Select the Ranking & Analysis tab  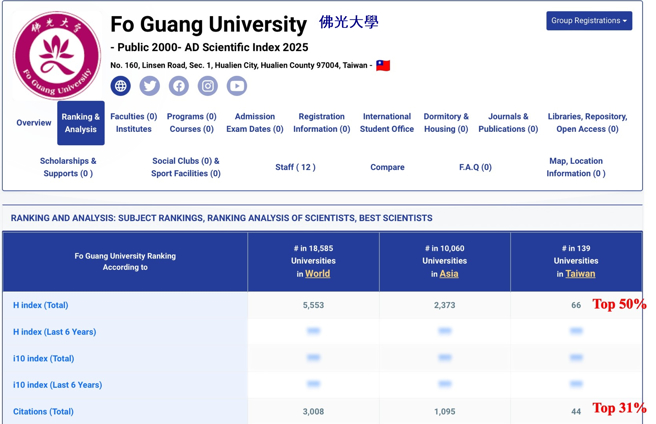click(x=81, y=123)
